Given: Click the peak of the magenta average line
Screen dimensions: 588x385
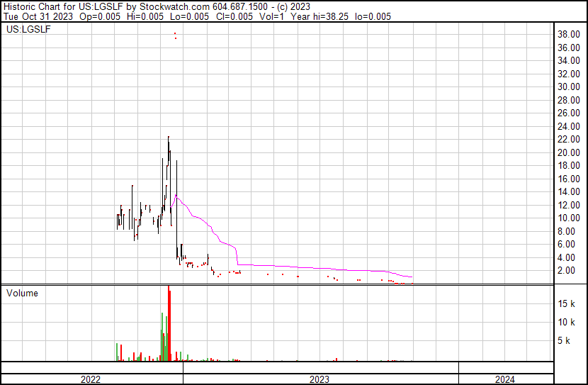Looking at the screenshot, I should tap(175, 197).
